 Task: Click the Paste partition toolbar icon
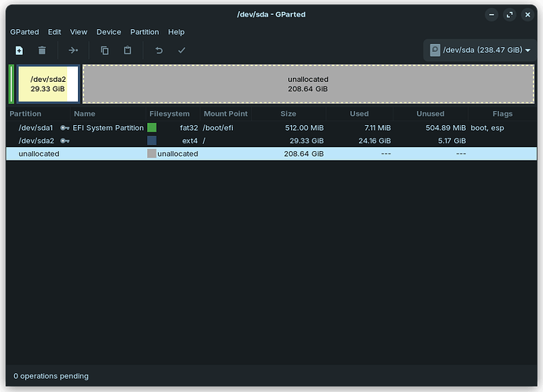pyautogui.click(x=127, y=50)
